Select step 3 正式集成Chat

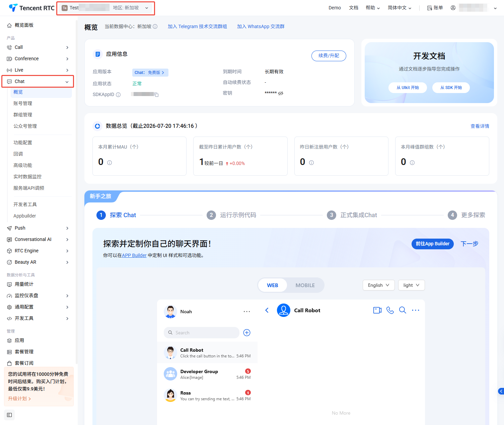(352, 215)
